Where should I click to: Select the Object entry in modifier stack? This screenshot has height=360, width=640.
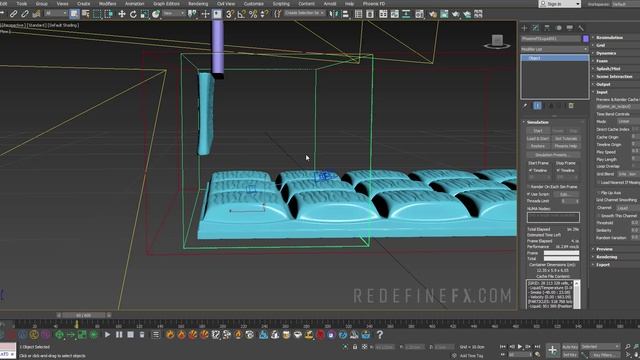pos(554,58)
